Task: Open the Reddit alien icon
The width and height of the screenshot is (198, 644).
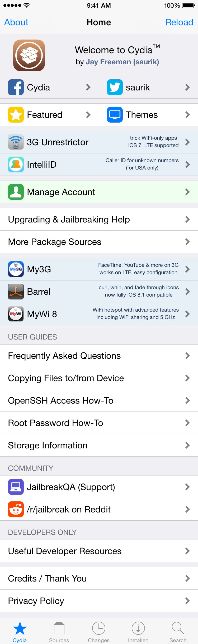Action: coord(16,509)
